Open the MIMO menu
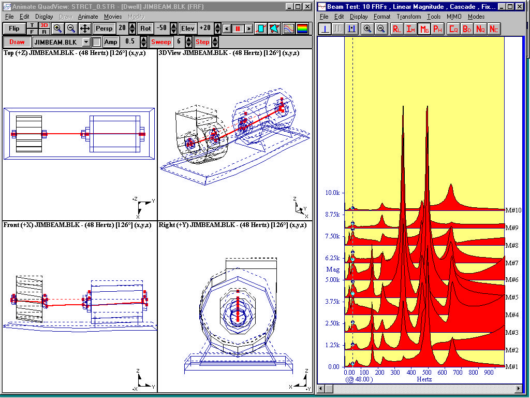530x398 pixels. [454, 17]
